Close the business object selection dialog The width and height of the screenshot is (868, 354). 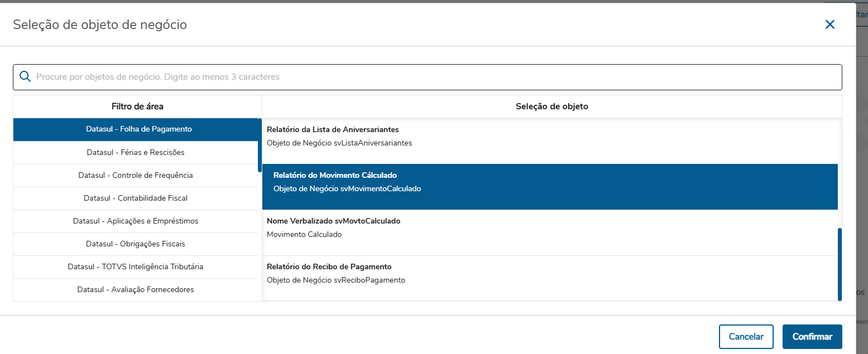[x=829, y=25]
